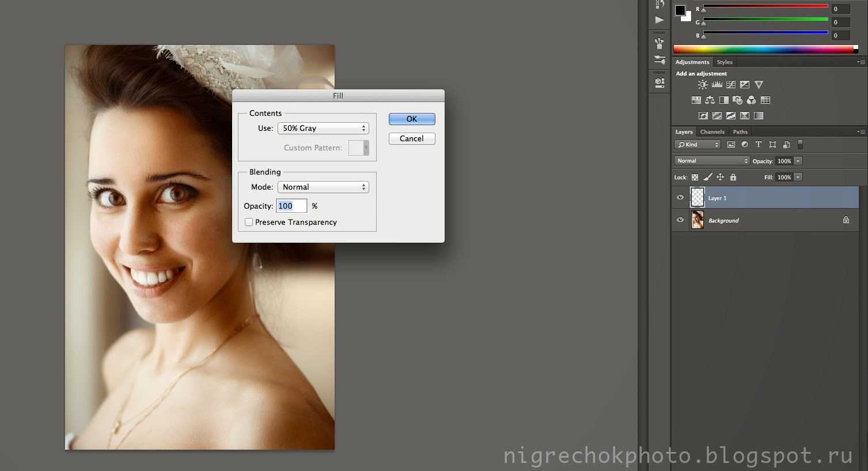Filter layers by type (T icon)
Viewport: 868px width, 471px height.
click(758, 145)
